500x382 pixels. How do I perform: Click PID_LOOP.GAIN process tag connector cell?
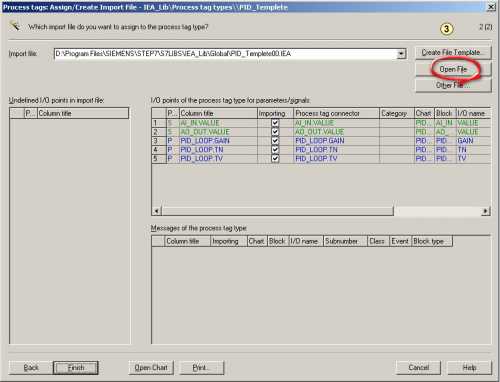pyautogui.click(x=336, y=141)
